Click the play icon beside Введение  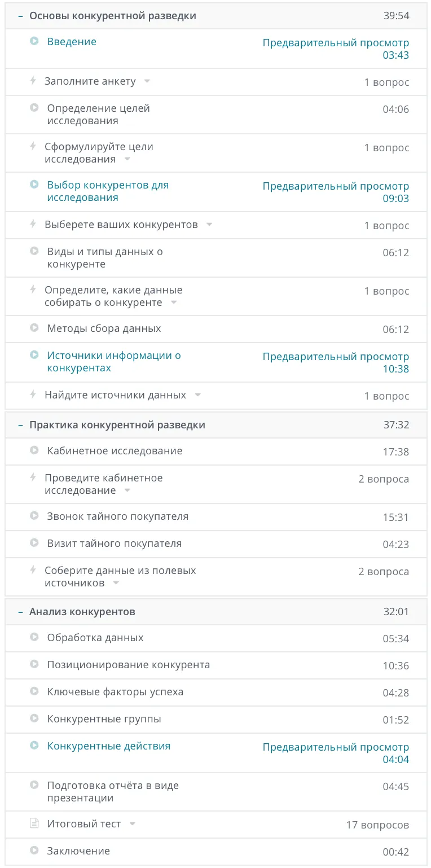34,41
